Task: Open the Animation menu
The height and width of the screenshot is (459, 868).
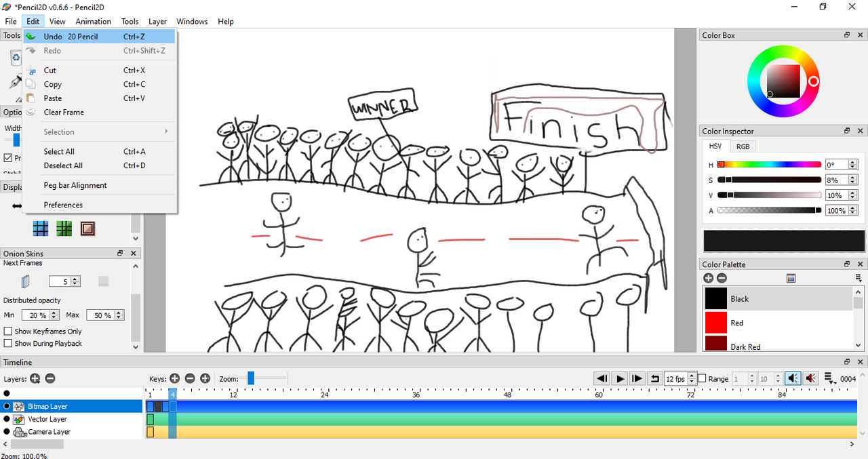Action: [x=94, y=22]
